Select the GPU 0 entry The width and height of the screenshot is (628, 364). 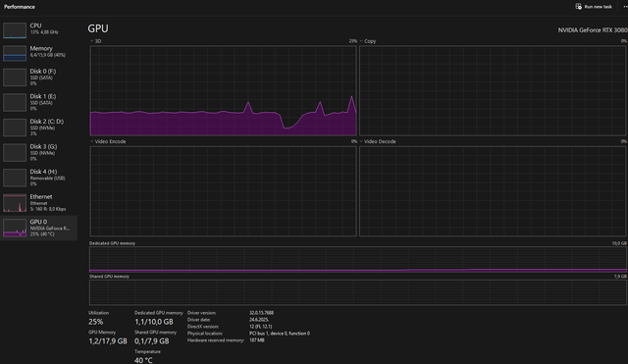pyautogui.click(x=39, y=228)
